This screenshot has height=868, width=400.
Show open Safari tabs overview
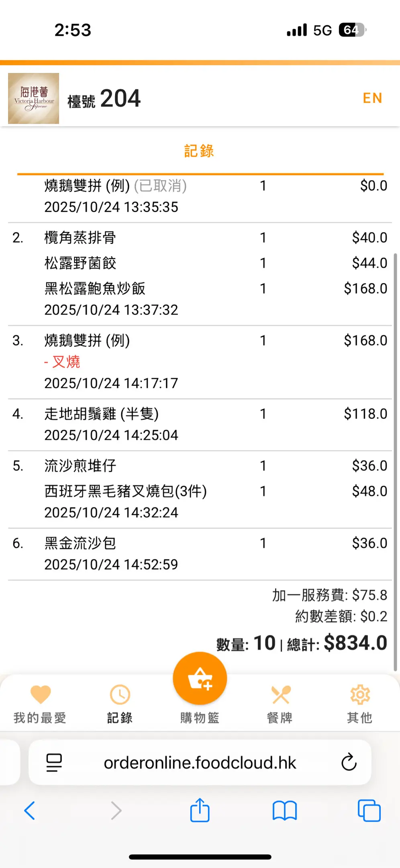[369, 810]
